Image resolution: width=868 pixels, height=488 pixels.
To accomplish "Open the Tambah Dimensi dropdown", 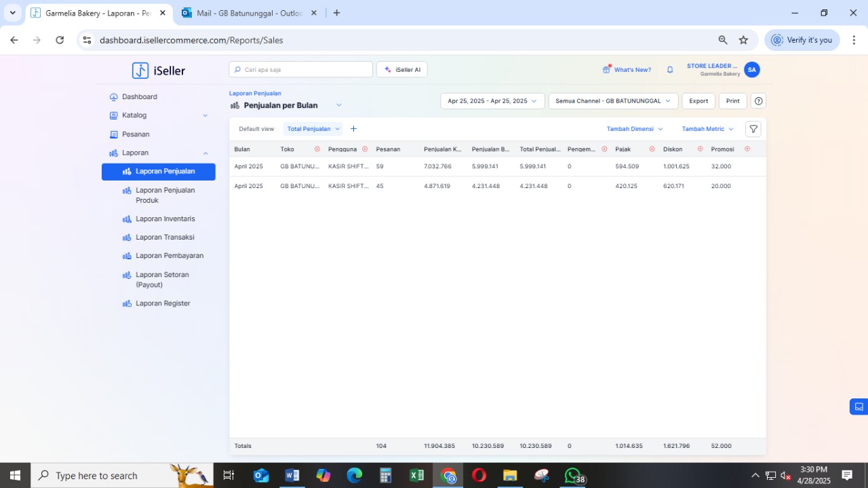I will click(635, 129).
